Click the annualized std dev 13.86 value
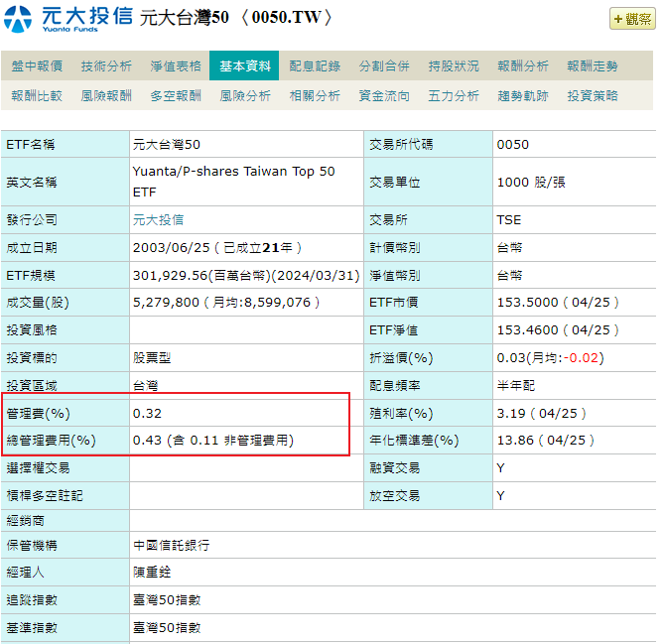This screenshot has height=644, width=664. click(x=515, y=441)
